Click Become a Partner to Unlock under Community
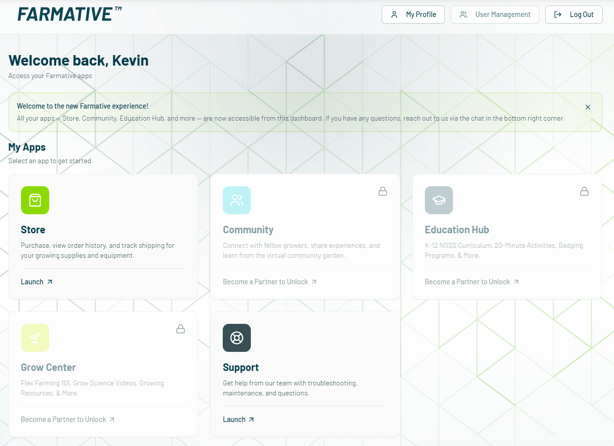This screenshot has width=614, height=446. pyautogui.click(x=270, y=282)
